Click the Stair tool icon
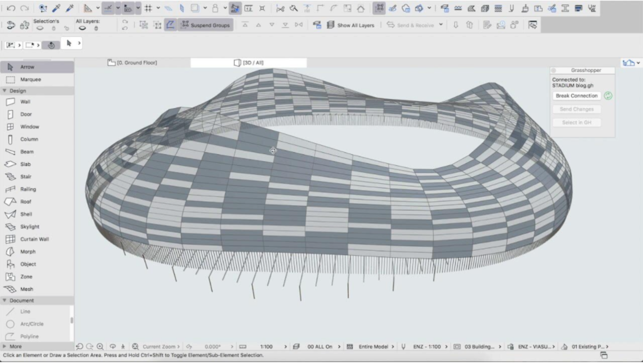Image resolution: width=643 pixels, height=364 pixels. [x=10, y=176]
